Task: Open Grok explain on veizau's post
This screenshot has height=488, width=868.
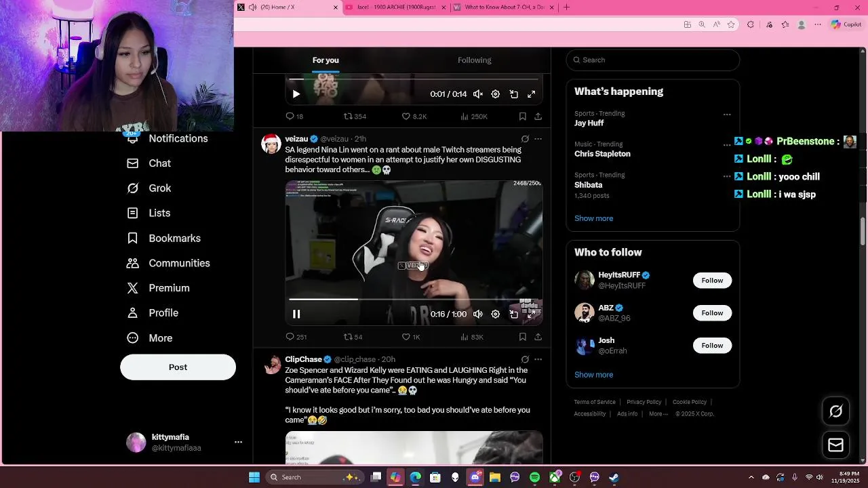Action: tap(525, 139)
